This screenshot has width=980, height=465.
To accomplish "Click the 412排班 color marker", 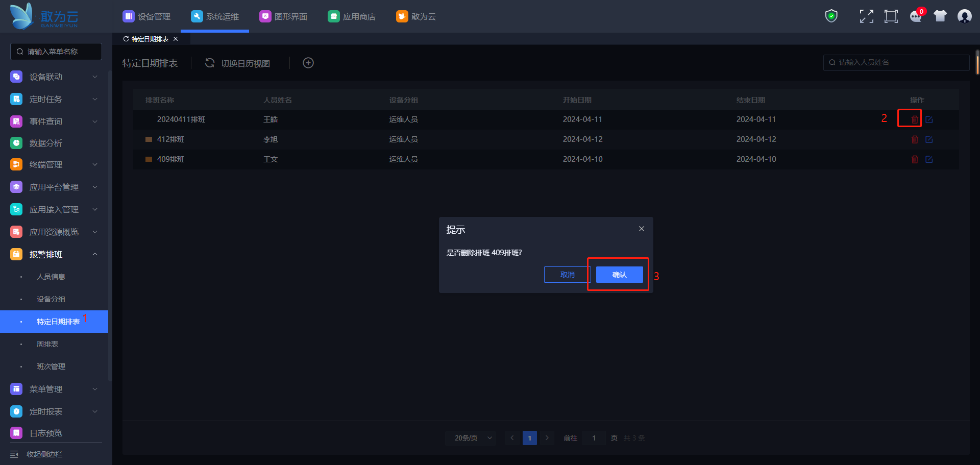I will pyautogui.click(x=149, y=139).
